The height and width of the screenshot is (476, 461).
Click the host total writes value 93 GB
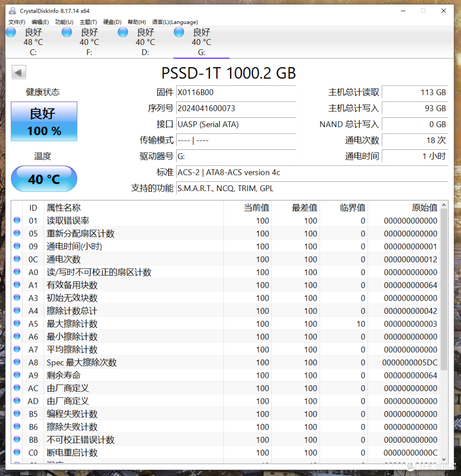click(415, 108)
